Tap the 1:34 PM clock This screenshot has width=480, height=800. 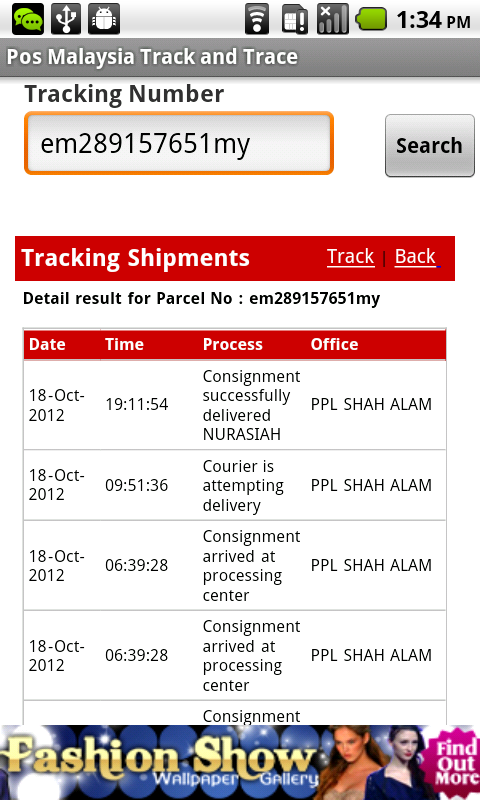click(433, 20)
